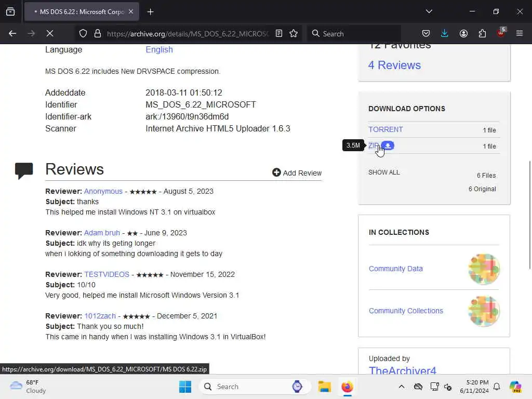The height and width of the screenshot is (399, 532).
Task: Go forward to the next page
Action: (x=31, y=33)
